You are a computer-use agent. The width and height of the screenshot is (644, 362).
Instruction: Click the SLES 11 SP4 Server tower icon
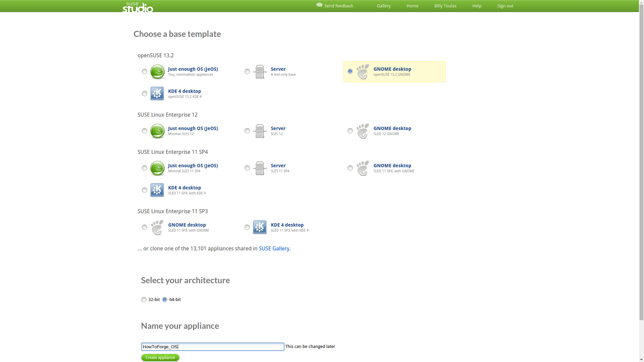tap(260, 168)
